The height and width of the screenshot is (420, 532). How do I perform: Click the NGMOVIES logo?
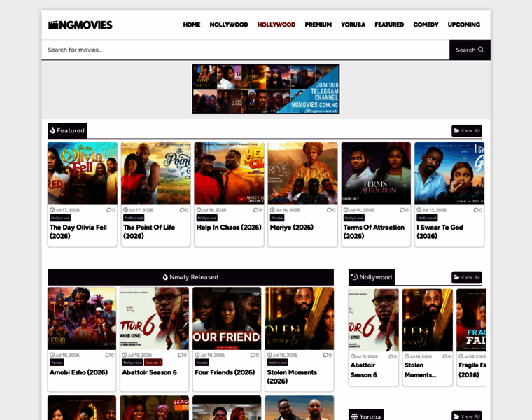tap(80, 24)
